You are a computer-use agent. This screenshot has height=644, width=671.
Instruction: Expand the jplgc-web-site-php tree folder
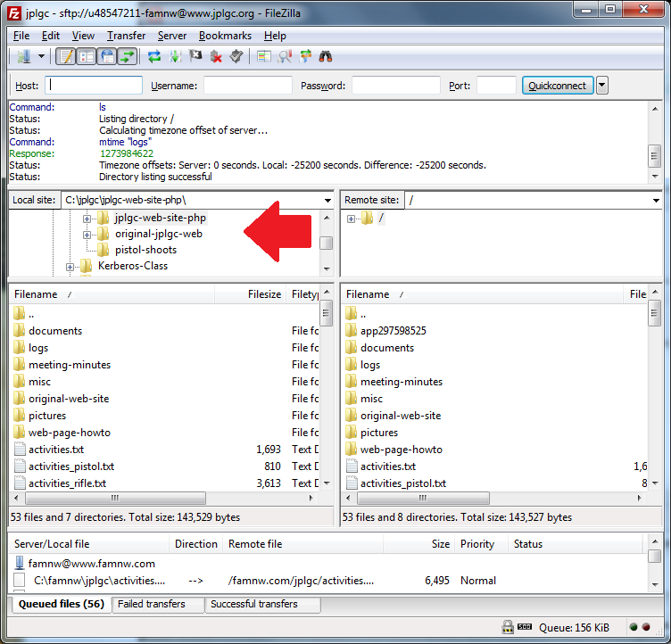(x=87, y=218)
